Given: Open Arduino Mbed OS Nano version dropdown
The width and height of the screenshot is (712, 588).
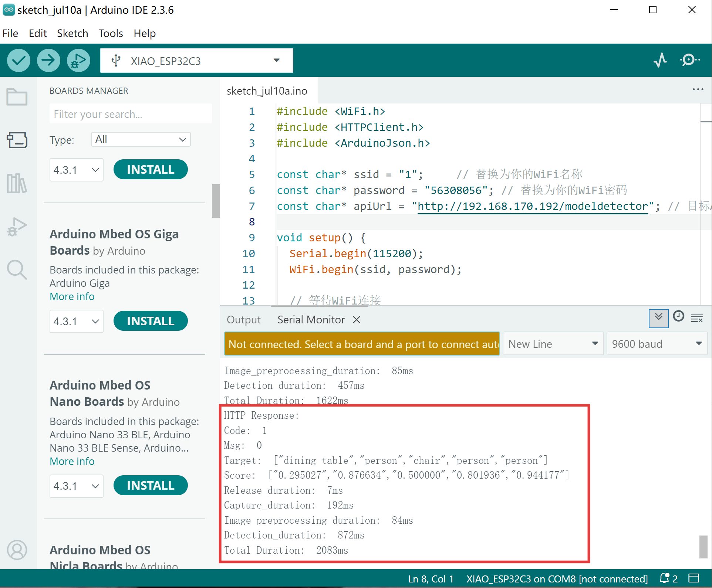Looking at the screenshot, I should pos(77,486).
